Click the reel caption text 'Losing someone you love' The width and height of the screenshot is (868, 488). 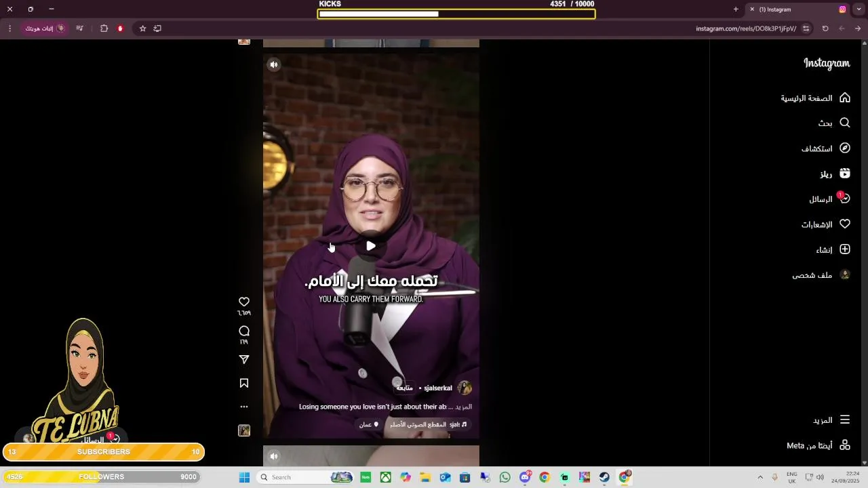pyautogui.click(x=373, y=407)
